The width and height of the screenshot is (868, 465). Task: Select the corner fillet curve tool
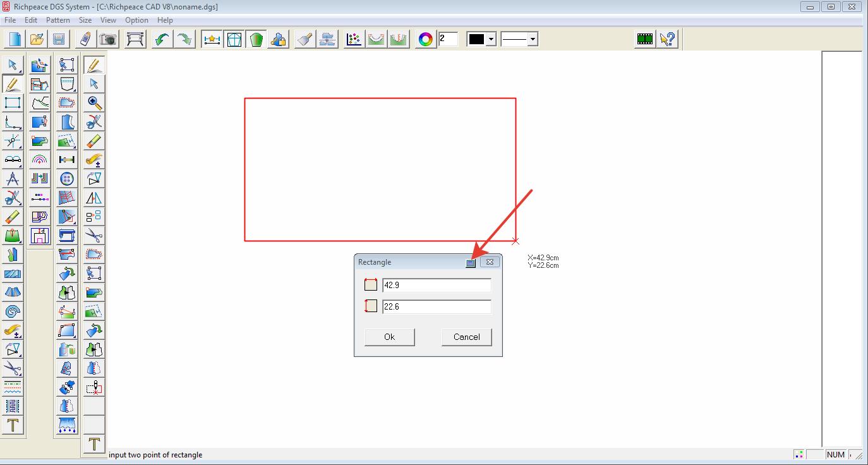[13, 121]
